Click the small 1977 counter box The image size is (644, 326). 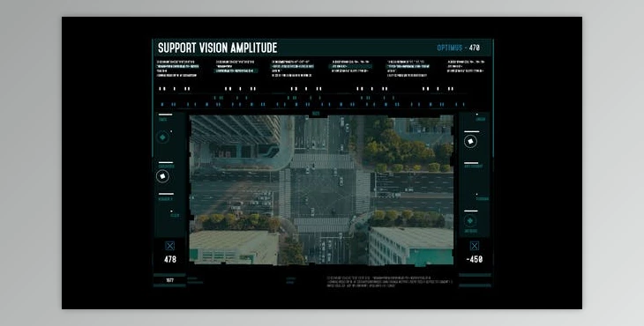[x=169, y=280]
